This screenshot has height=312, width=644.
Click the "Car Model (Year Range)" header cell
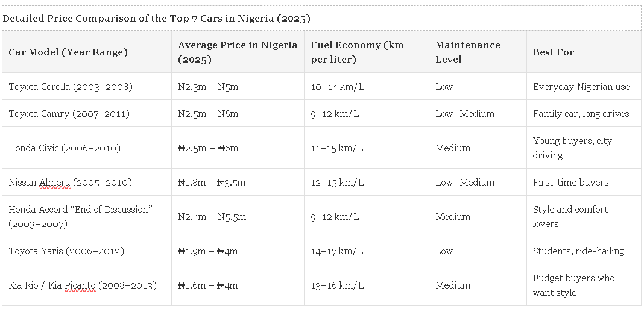click(68, 52)
